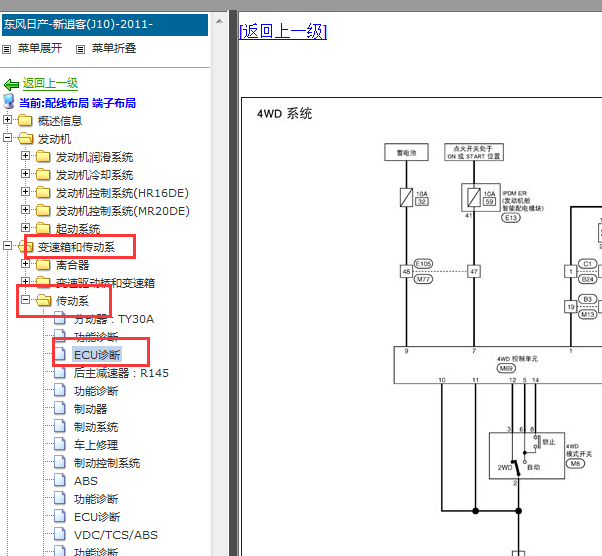Click the 菜单展开 menu text
The image size is (602, 556).
click(x=40, y=48)
